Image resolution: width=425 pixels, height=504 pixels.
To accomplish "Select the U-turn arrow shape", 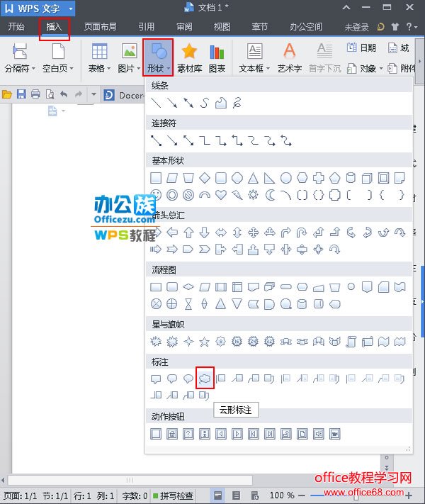I will pos(302,232).
